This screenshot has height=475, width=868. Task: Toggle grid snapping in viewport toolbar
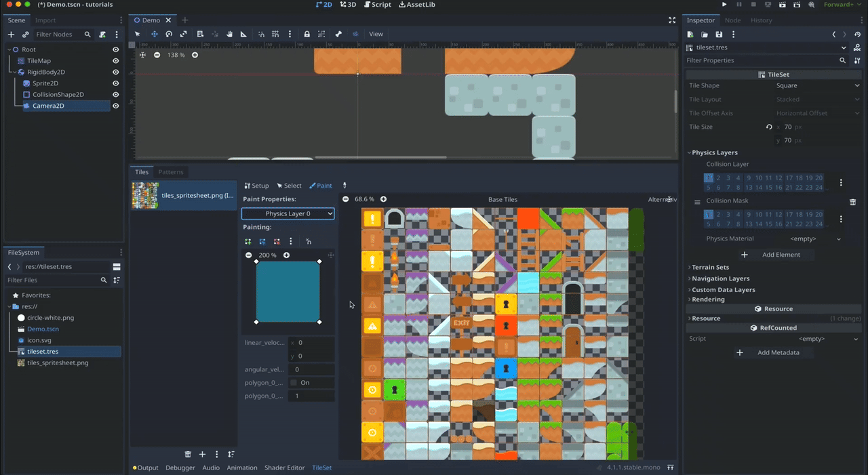(x=275, y=34)
